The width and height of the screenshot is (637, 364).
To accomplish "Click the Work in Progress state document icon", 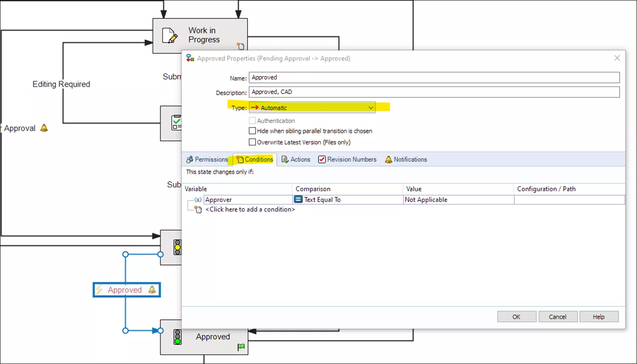I will [x=169, y=36].
